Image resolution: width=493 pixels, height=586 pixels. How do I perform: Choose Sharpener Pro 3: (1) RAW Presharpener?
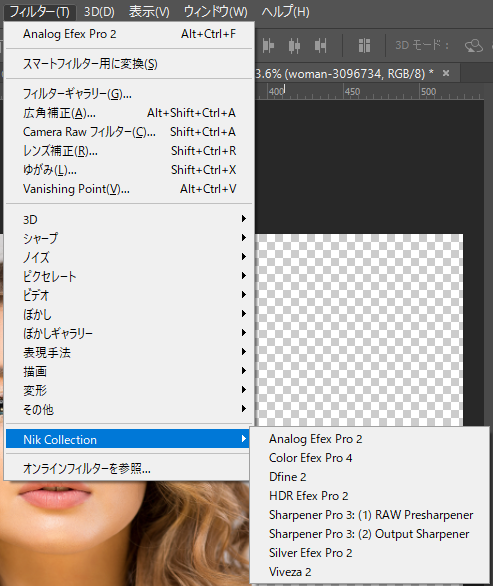click(369, 515)
